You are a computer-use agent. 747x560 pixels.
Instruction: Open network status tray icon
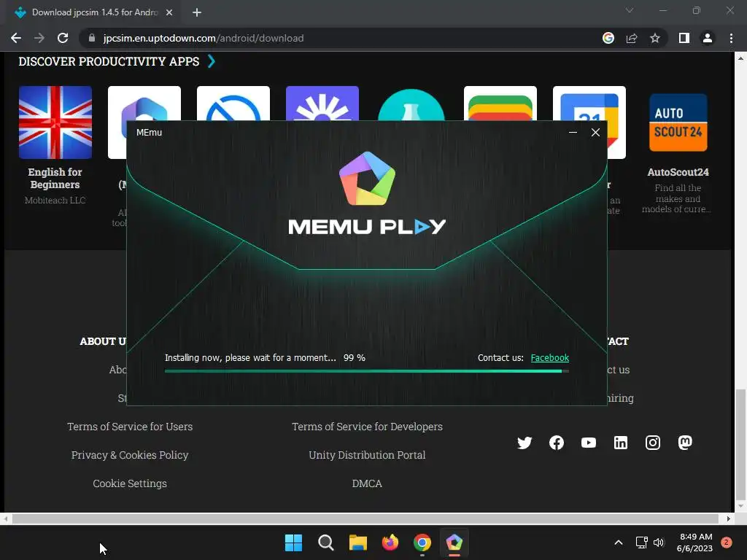[x=642, y=542]
